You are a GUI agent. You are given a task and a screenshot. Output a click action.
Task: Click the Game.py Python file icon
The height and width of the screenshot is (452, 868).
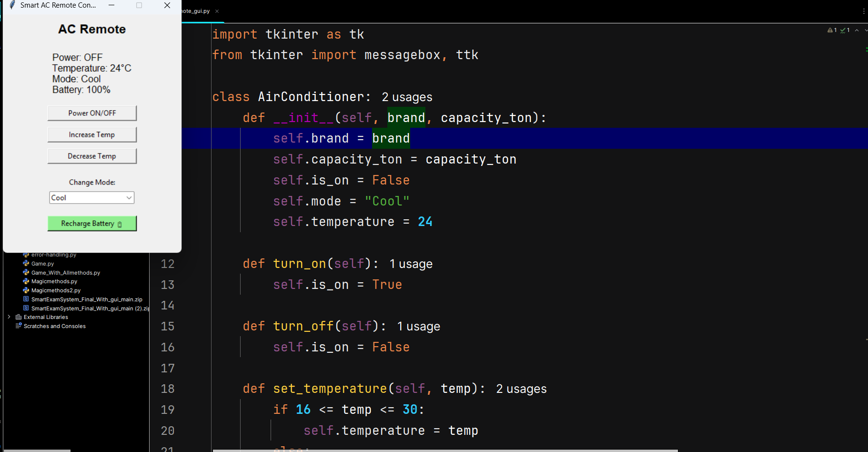click(x=26, y=264)
